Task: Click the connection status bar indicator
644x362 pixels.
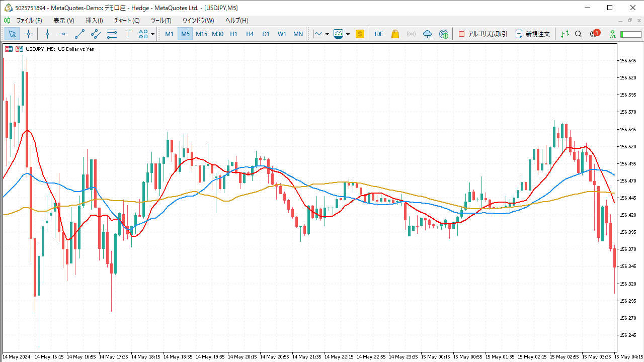Action: (x=630, y=34)
